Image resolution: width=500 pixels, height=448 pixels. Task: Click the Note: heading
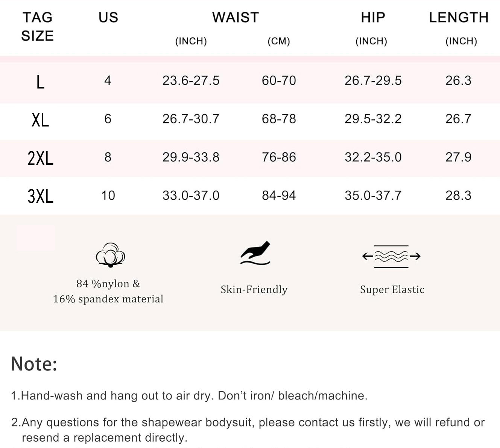point(34,364)
